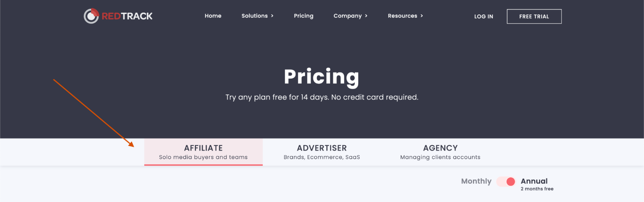Switch to the Advertiser pricing tab

point(322,152)
